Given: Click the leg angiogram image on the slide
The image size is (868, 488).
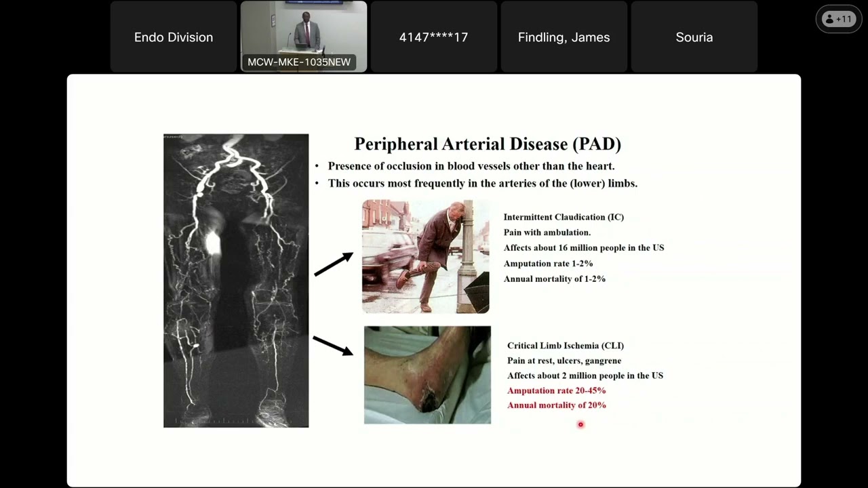Looking at the screenshot, I should [x=236, y=281].
